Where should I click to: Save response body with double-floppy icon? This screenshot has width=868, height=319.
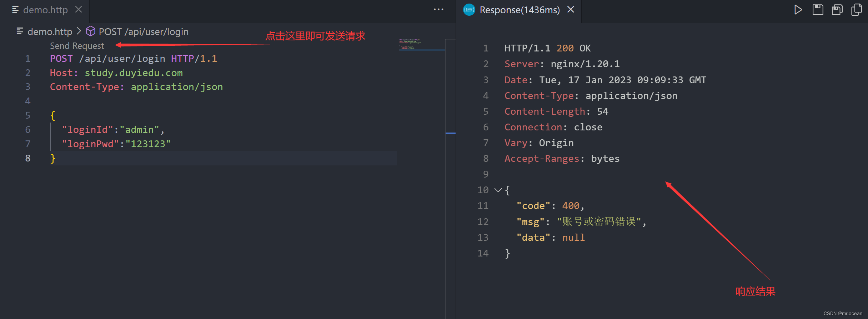tap(837, 10)
